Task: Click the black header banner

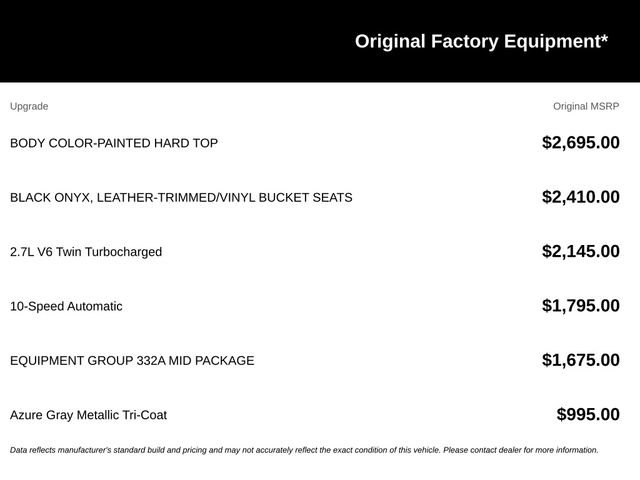Action: (320, 41)
